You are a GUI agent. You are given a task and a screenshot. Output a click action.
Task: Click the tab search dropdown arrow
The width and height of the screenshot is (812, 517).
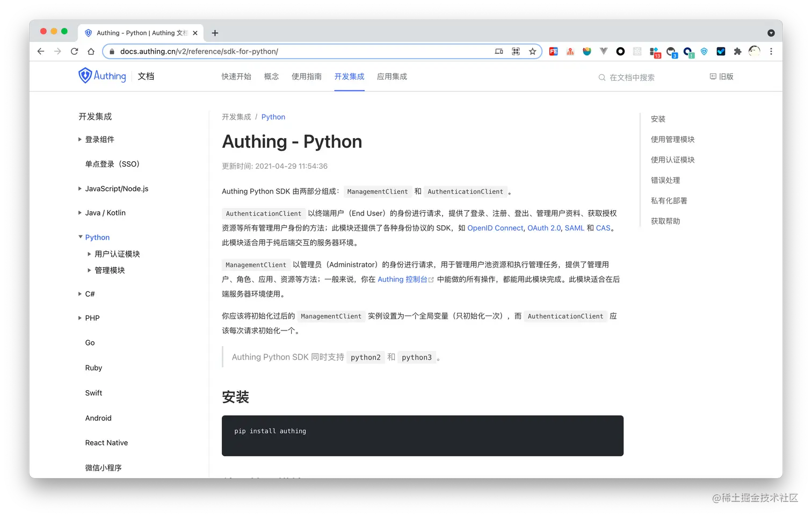771,33
